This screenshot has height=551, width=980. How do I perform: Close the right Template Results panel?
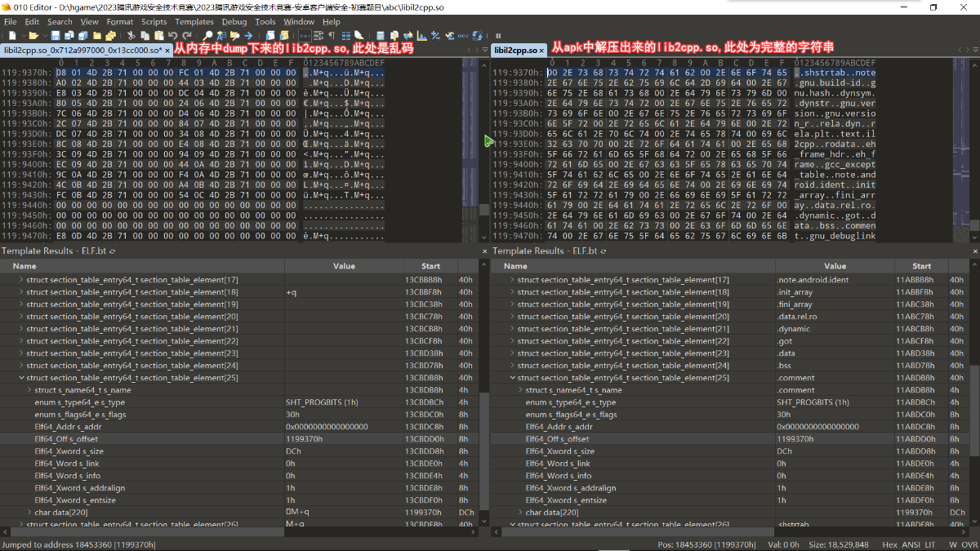click(975, 251)
